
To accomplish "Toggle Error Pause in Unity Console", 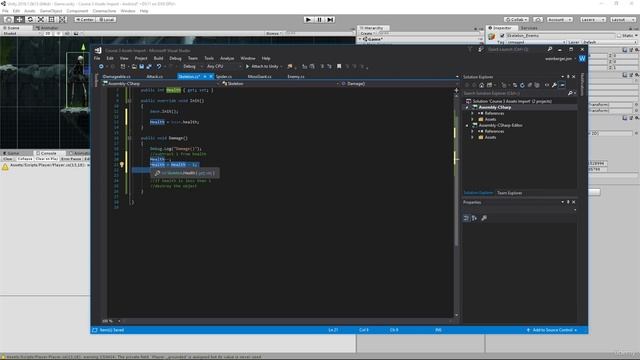I will click(x=71, y=159).
